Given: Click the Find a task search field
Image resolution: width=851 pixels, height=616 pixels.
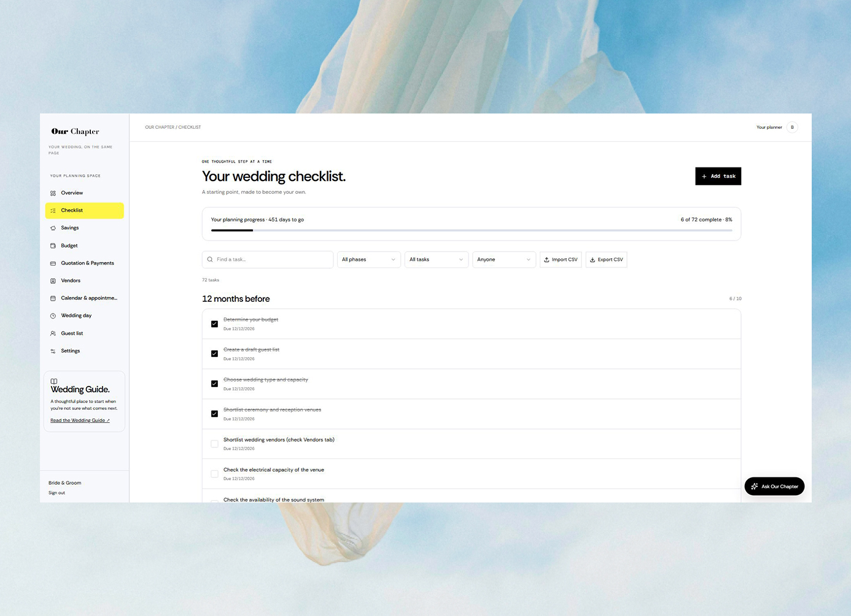Looking at the screenshot, I should [x=268, y=260].
